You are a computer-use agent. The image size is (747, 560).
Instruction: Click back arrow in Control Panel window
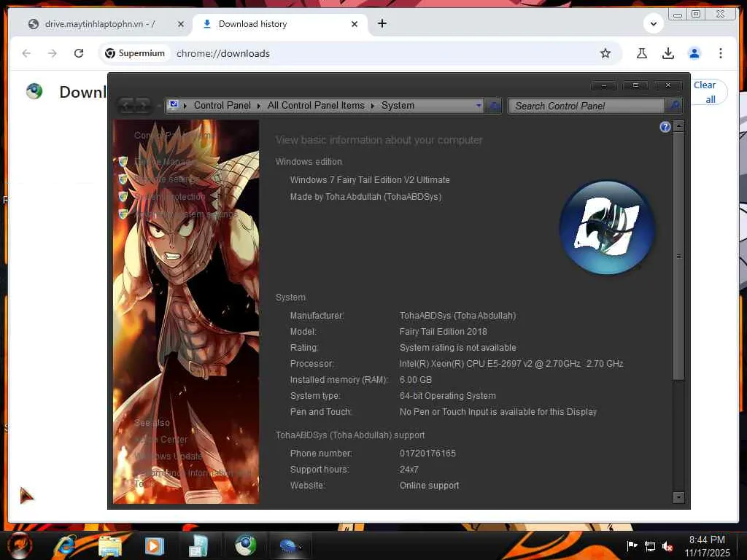coord(127,105)
